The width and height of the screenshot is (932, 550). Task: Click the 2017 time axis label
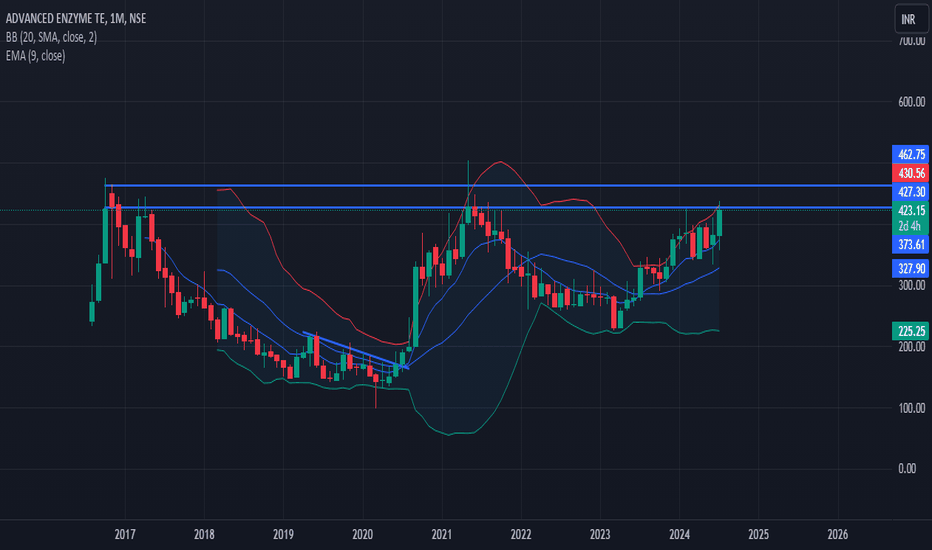pyautogui.click(x=125, y=535)
